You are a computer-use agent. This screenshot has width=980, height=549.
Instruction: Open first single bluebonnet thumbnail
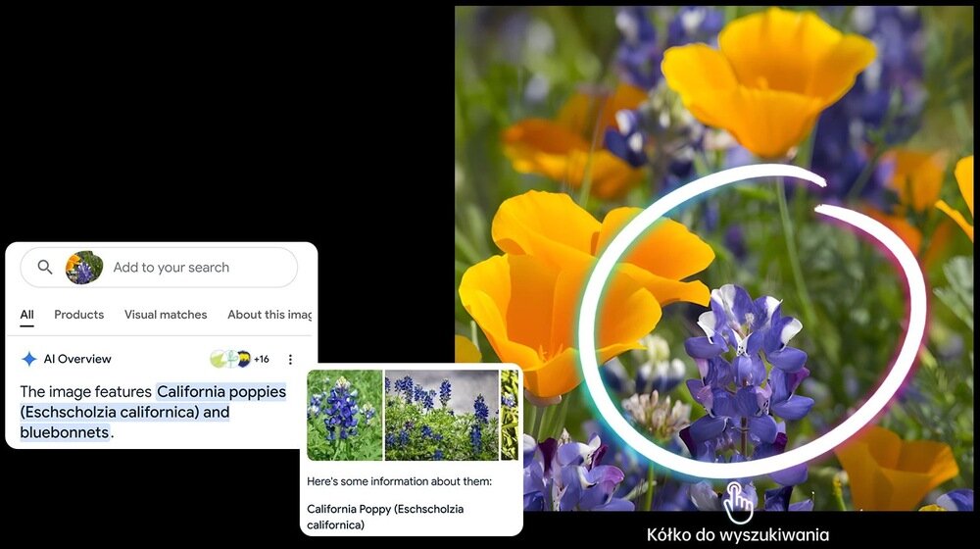click(x=344, y=415)
